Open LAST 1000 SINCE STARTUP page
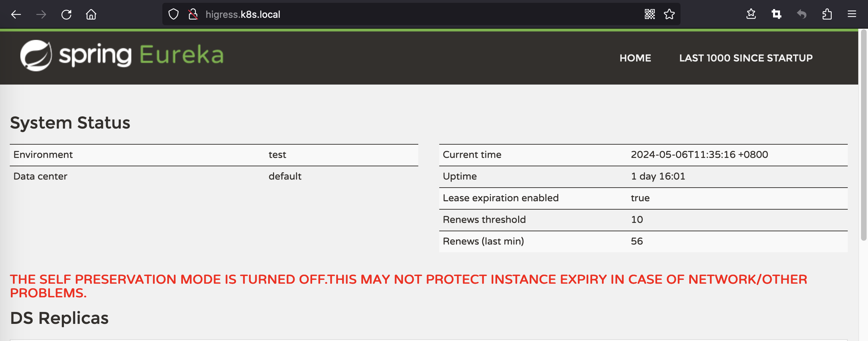The height and width of the screenshot is (341, 868). pyautogui.click(x=746, y=58)
